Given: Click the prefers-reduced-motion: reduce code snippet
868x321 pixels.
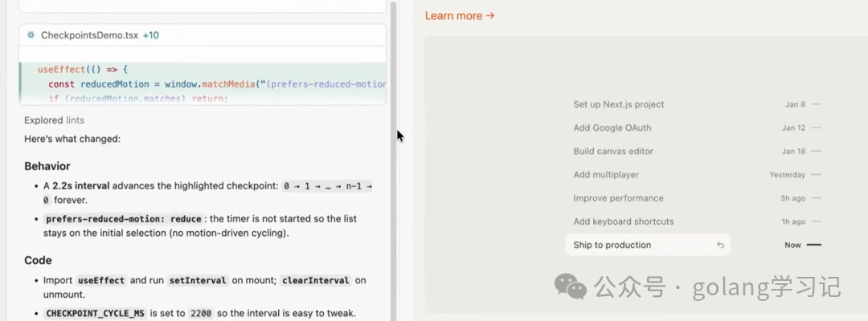Looking at the screenshot, I should pos(123,219).
